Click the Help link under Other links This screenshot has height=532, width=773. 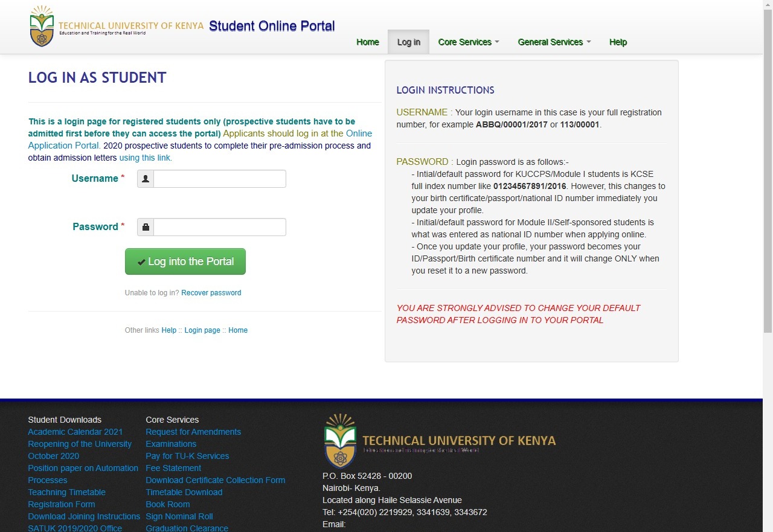tap(169, 330)
